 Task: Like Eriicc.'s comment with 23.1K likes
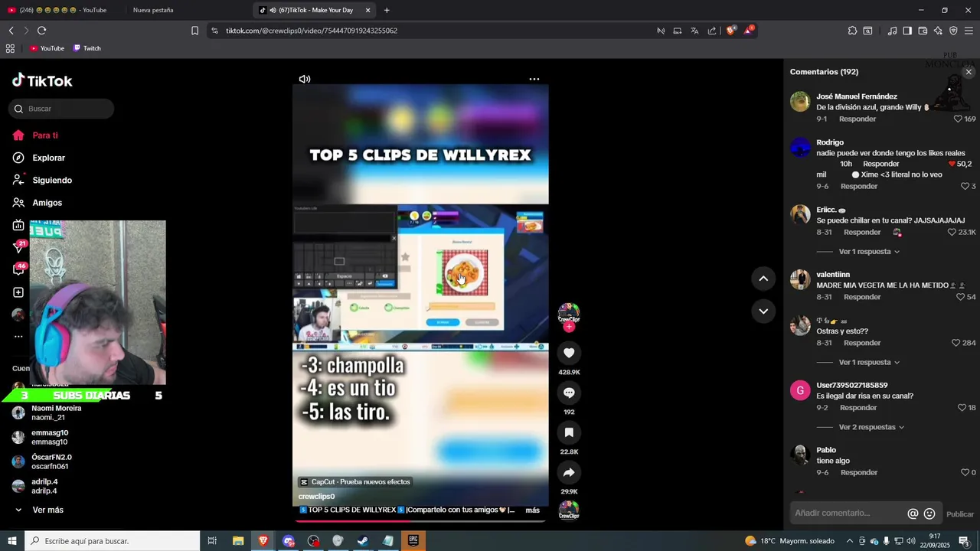coord(952,233)
